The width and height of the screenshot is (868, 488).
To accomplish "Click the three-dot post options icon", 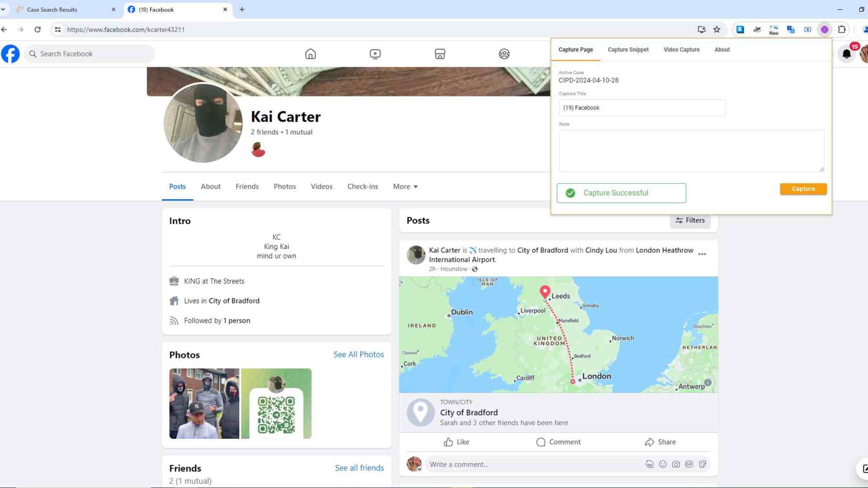I will point(702,254).
